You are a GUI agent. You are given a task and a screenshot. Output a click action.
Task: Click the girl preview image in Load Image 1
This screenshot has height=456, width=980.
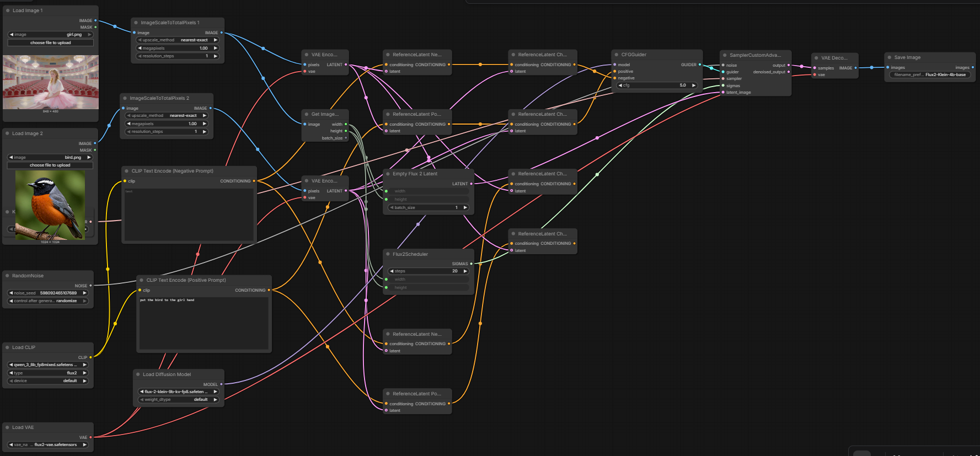pyautogui.click(x=51, y=82)
